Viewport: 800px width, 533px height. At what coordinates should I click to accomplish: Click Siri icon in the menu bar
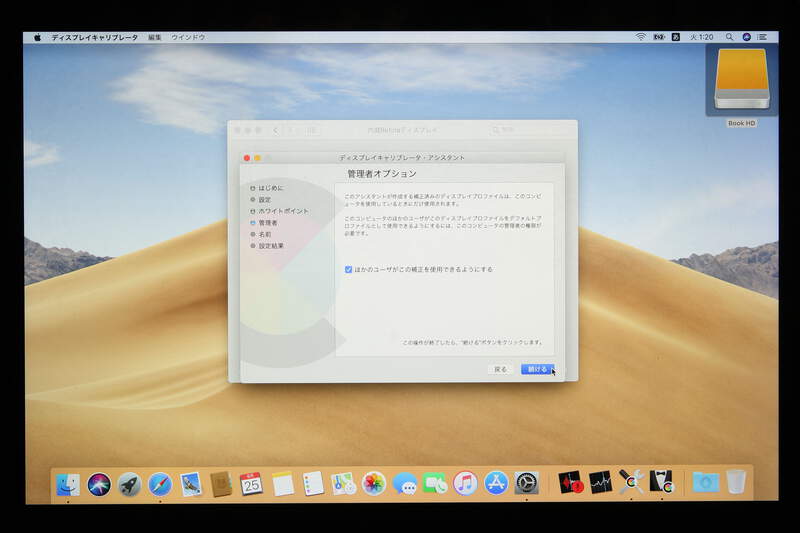click(746, 37)
